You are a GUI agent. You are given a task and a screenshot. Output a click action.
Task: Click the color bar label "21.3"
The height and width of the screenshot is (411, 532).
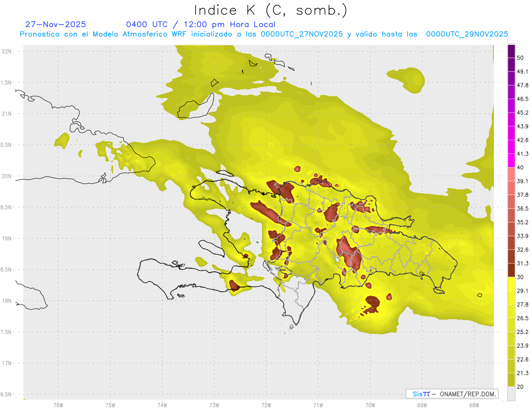(522, 373)
